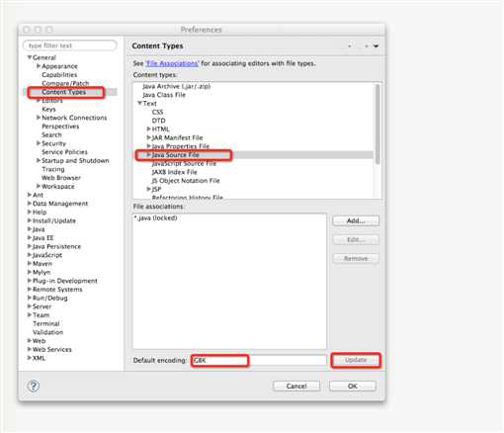Expand the JSP content type
Viewport: 504px width, 433px height.
[x=148, y=189]
